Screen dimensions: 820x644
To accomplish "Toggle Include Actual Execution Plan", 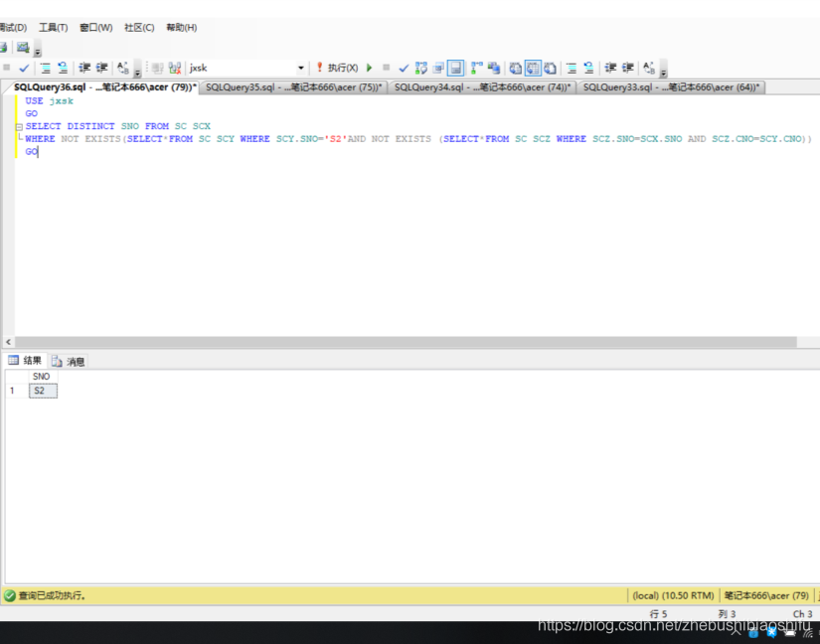I will point(476,68).
